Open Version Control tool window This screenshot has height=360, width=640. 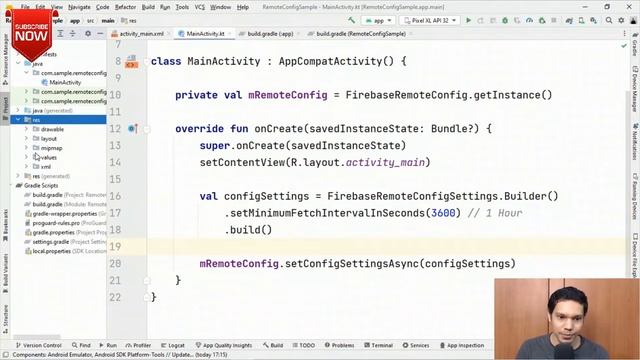pyautogui.click(x=38, y=345)
